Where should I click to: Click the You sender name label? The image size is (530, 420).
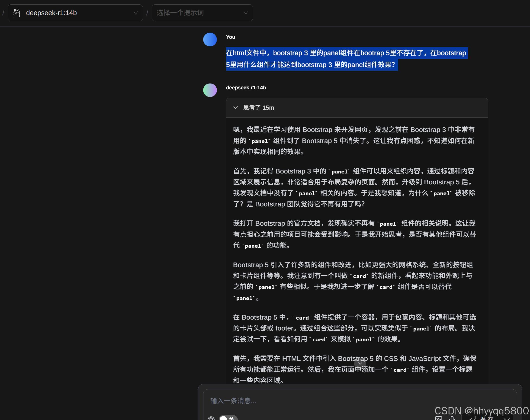pos(230,37)
